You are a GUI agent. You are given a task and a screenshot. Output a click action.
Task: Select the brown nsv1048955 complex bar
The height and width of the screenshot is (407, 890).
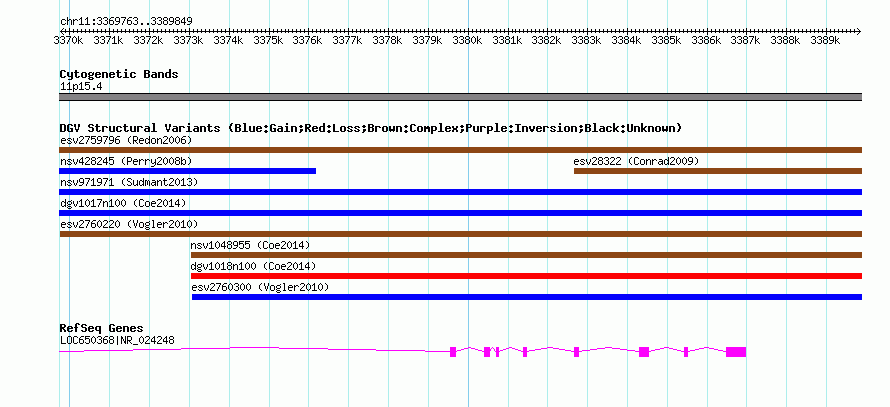tap(526, 255)
